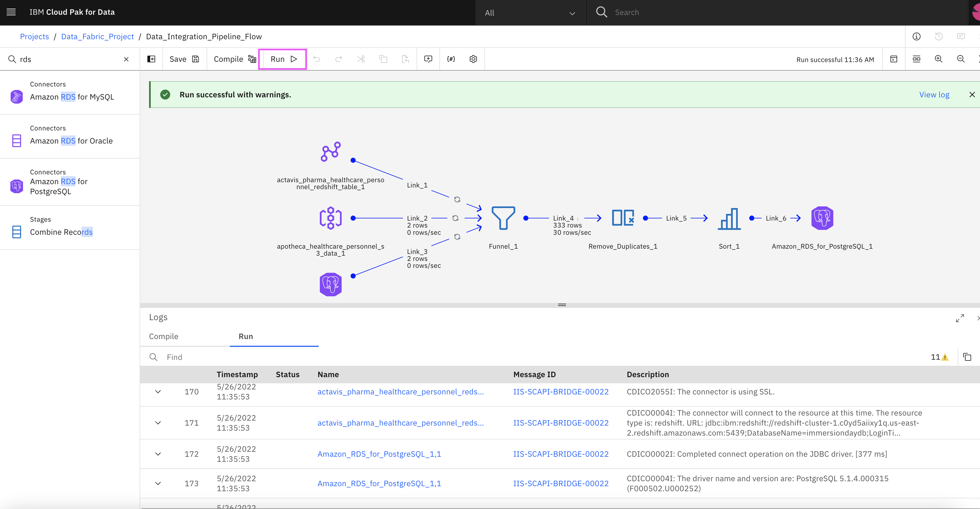Viewport: 980px width, 509px height.
Task: Toggle the palette panel icon
Action: pyautogui.click(x=151, y=59)
